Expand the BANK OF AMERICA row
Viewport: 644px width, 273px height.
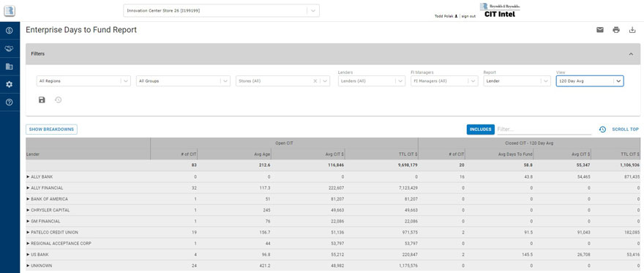(29, 199)
